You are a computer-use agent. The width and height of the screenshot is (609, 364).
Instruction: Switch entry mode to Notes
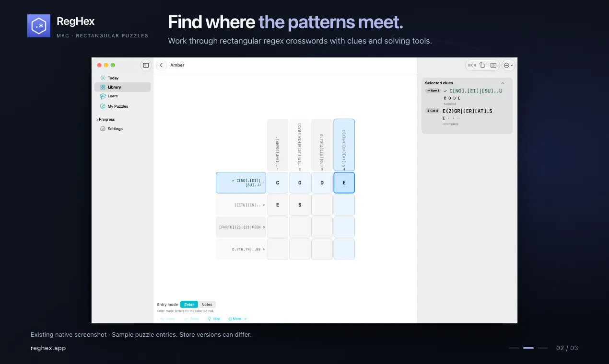[x=207, y=305]
